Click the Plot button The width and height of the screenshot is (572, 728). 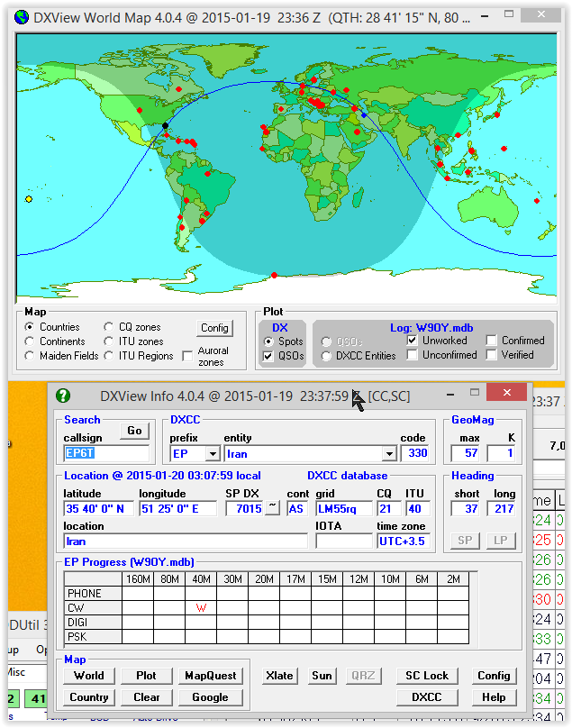pyautogui.click(x=146, y=676)
